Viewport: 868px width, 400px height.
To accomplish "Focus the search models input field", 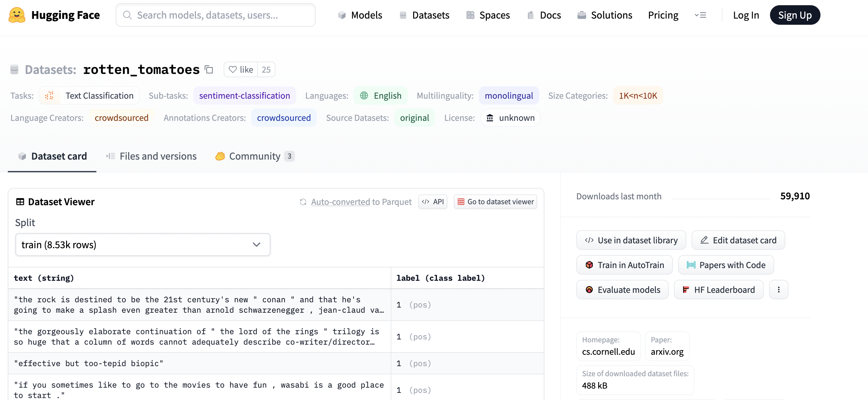I will pos(216,15).
